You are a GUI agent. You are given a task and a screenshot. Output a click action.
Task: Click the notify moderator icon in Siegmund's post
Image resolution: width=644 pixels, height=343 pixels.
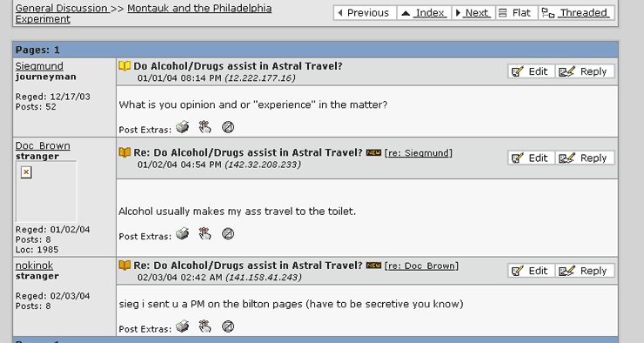(x=228, y=127)
